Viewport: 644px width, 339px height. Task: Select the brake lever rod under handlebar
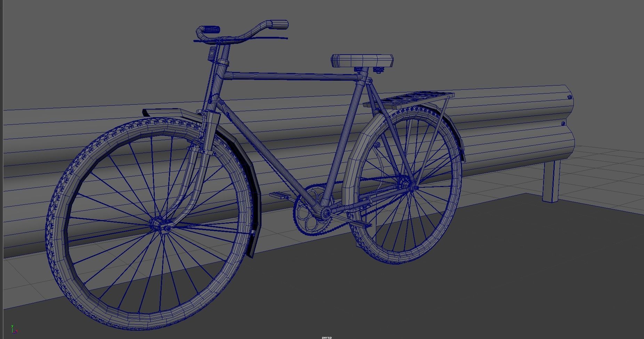click(241, 39)
